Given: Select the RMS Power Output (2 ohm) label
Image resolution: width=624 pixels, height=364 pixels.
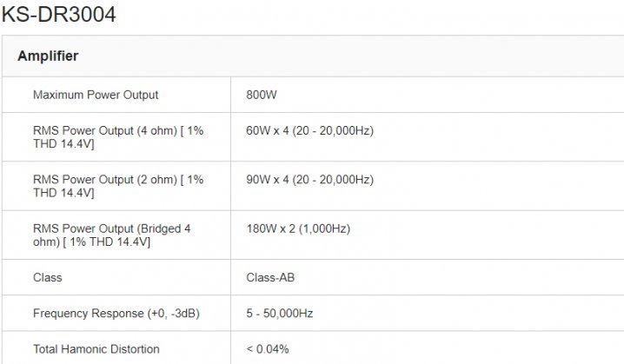Looking at the screenshot, I should click(117, 179).
